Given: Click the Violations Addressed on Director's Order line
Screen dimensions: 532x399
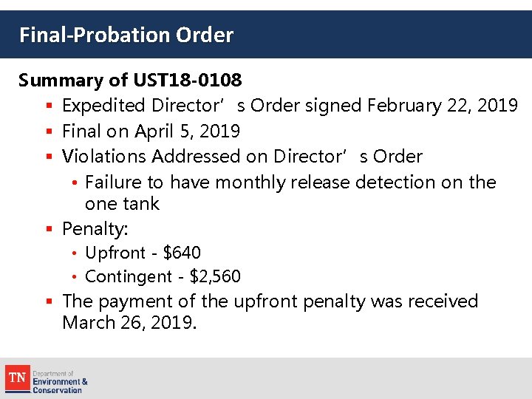Looking at the screenshot, I should (x=242, y=157).
